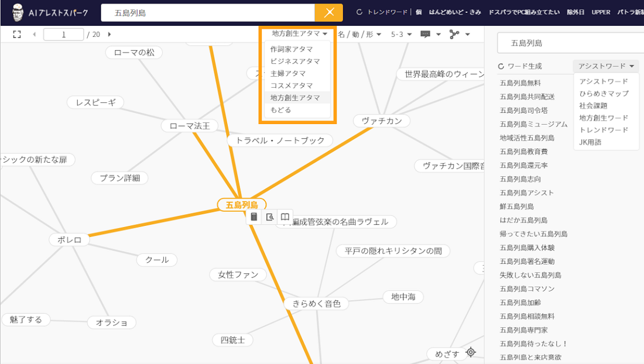Click trend word はんどめいど・きみ
Image resolution: width=644 pixels, height=364 pixels.
tap(455, 12)
